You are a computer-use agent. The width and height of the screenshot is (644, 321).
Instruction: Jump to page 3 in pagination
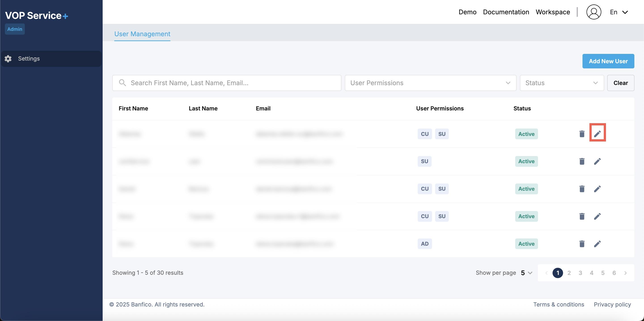coord(580,273)
